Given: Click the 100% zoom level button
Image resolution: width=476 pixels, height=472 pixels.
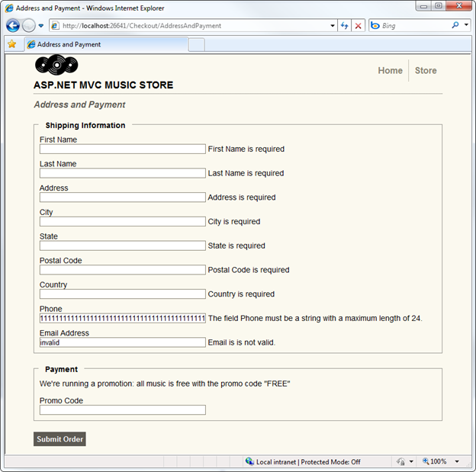Looking at the screenshot, I should (x=434, y=461).
